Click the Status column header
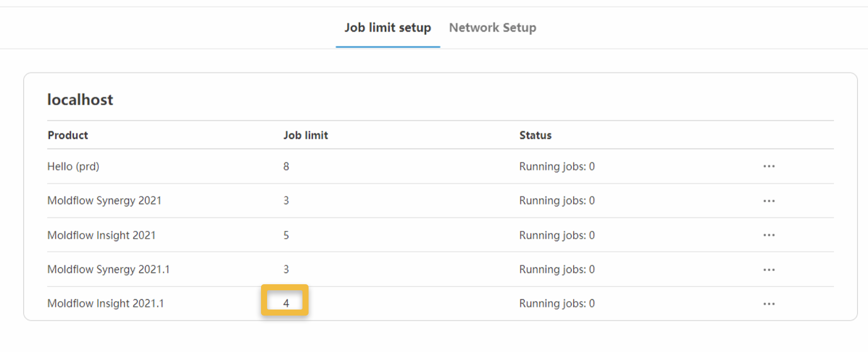This screenshot has height=352, width=868. click(x=535, y=135)
